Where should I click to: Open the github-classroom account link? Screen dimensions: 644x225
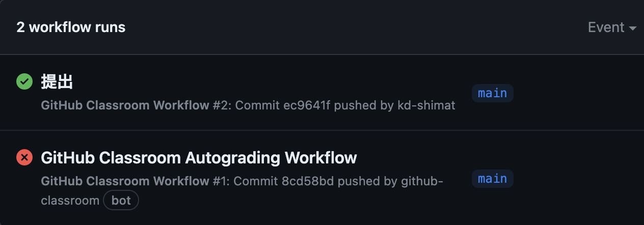(422, 181)
